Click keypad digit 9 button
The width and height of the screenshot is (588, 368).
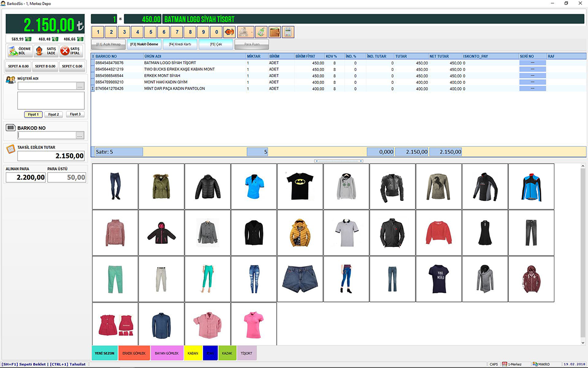click(x=203, y=32)
